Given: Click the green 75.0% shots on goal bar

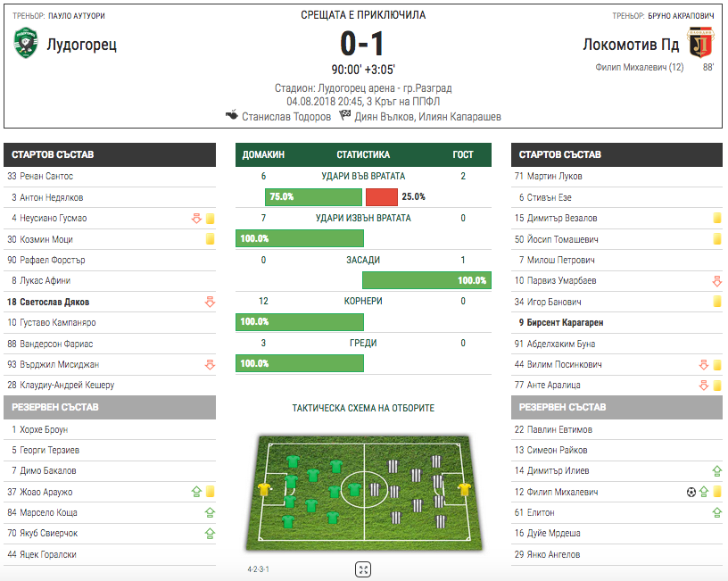Looking at the screenshot, I should pyautogui.click(x=313, y=197).
